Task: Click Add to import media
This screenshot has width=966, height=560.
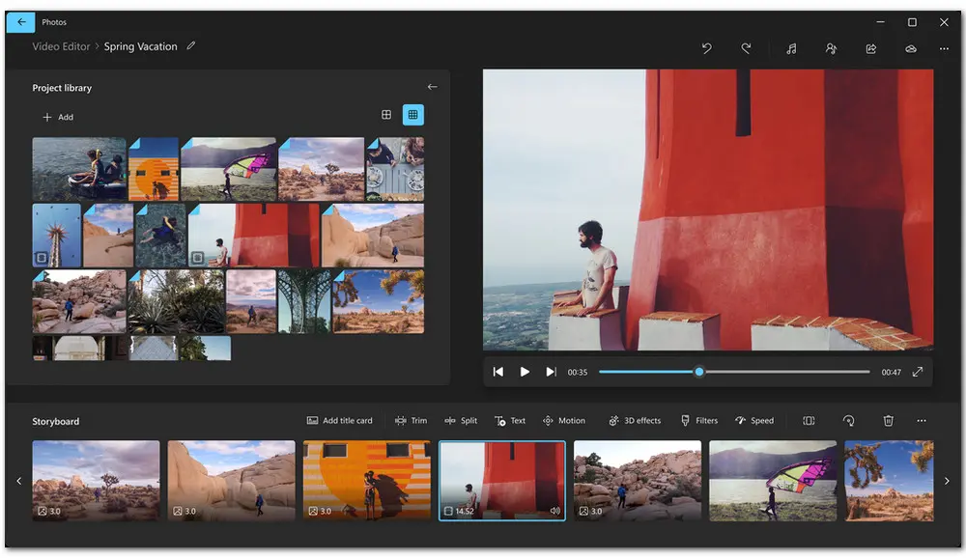Action: pyautogui.click(x=58, y=117)
